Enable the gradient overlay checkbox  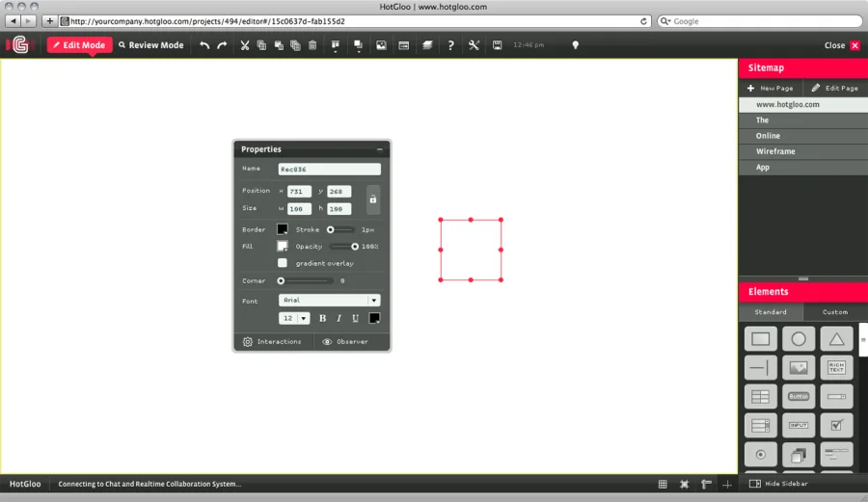283,263
